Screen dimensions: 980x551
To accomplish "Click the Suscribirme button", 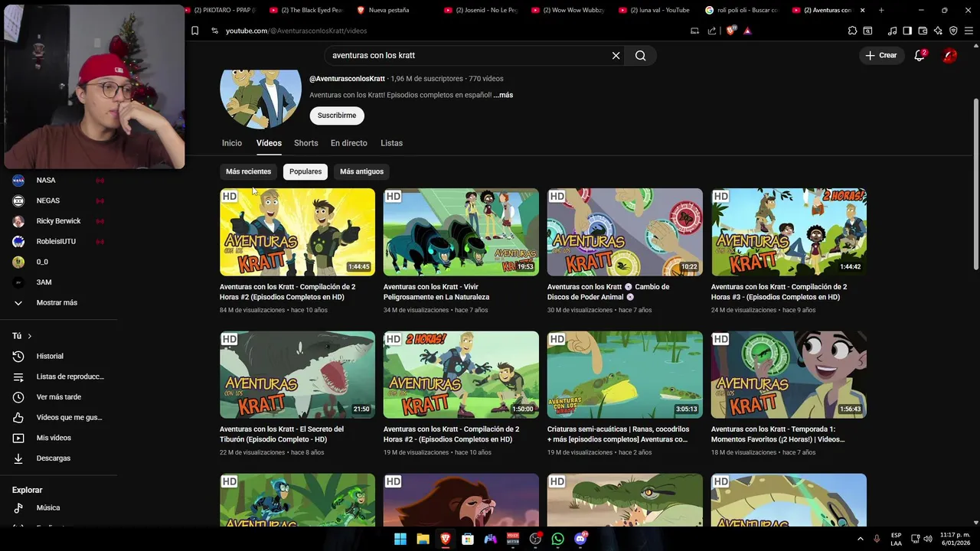I will (x=337, y=116).
